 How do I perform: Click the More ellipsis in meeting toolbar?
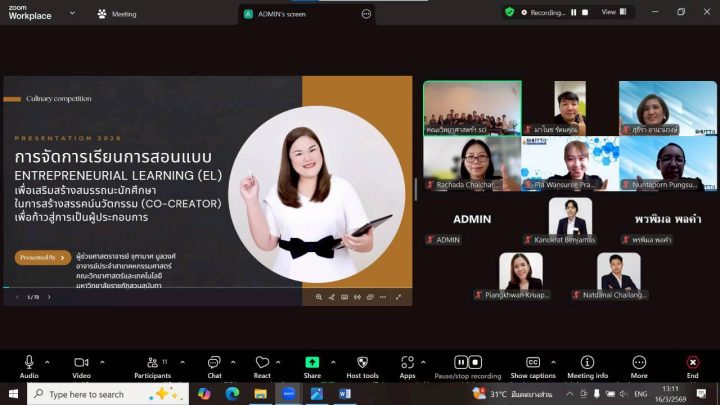click(x=639, y=362)
